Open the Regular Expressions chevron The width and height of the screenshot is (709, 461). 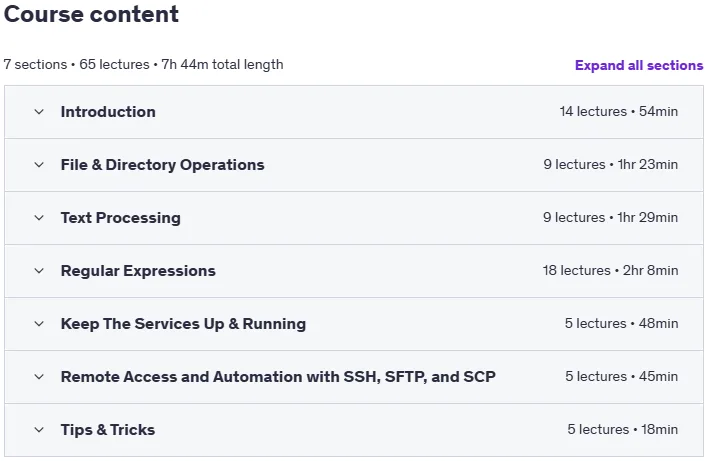(x=39, y=271)
